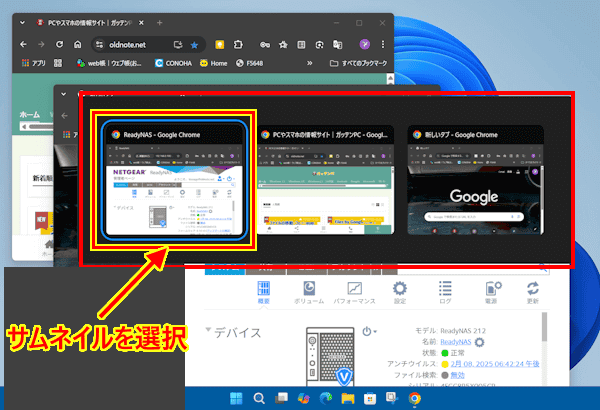Open the device power dropdown

tap(369, 332)
